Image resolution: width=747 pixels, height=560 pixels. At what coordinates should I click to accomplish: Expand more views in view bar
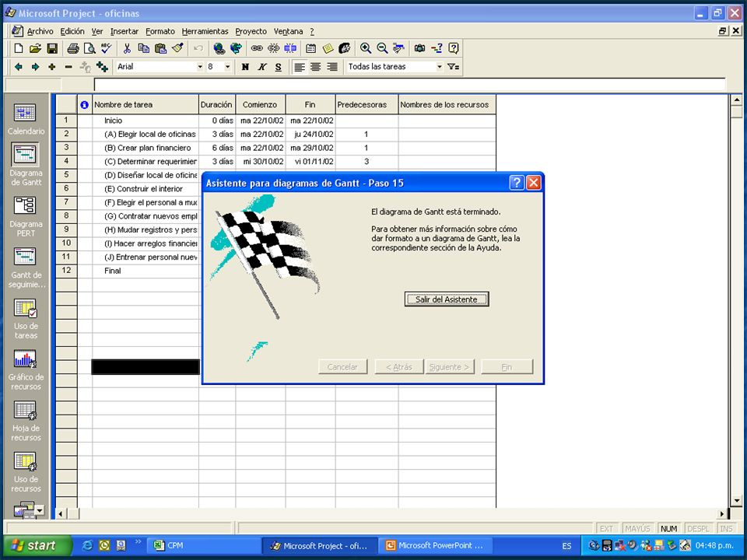click(40, 510)
